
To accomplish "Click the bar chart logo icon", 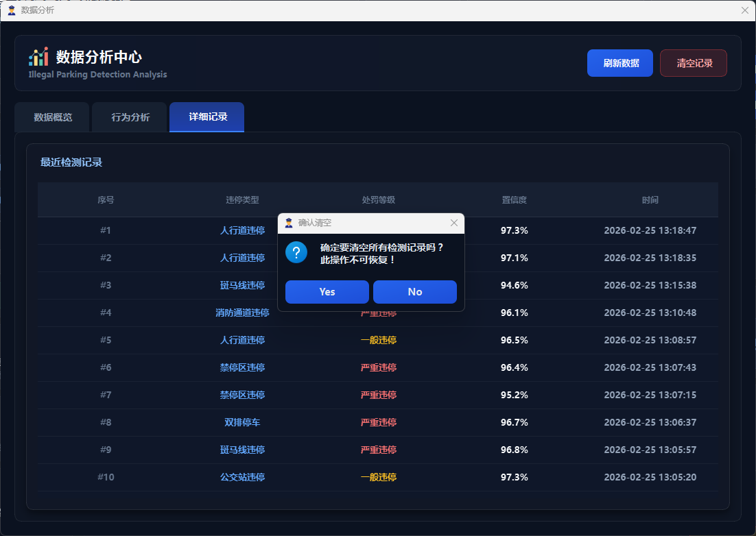I will (x=38, y=57).
